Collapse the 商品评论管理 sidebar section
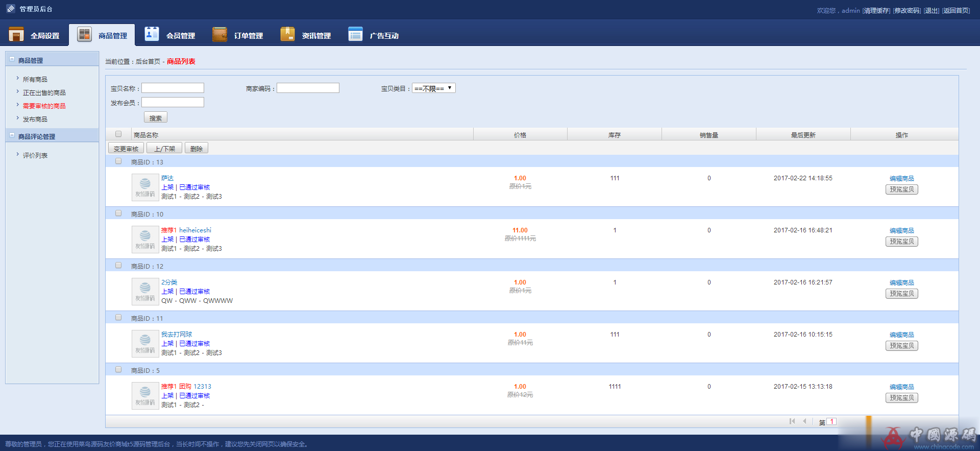The image size is (980, 451). [12, 136]
